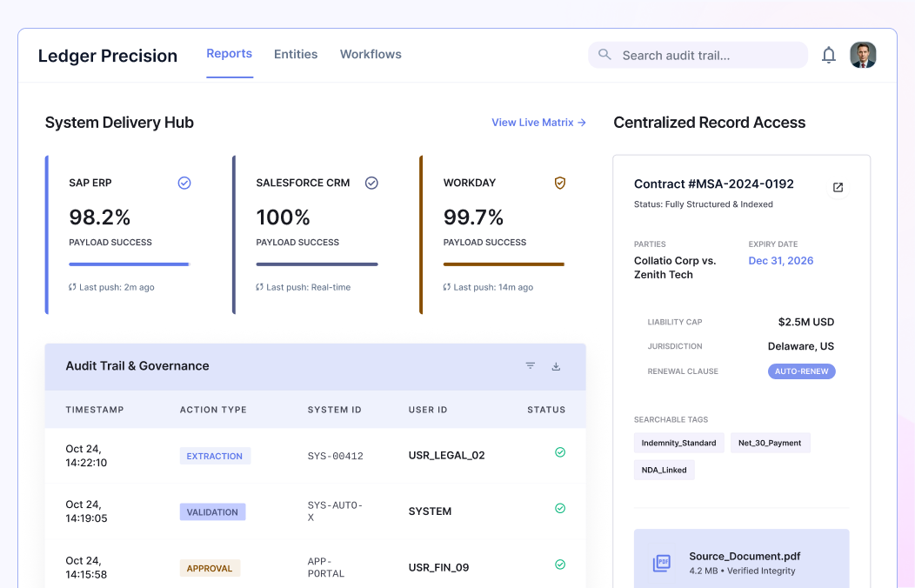Click the 99.7% Workday success value
Viewport: 915px width, 588px height.
pyautogui.click(x=473, y=217)
